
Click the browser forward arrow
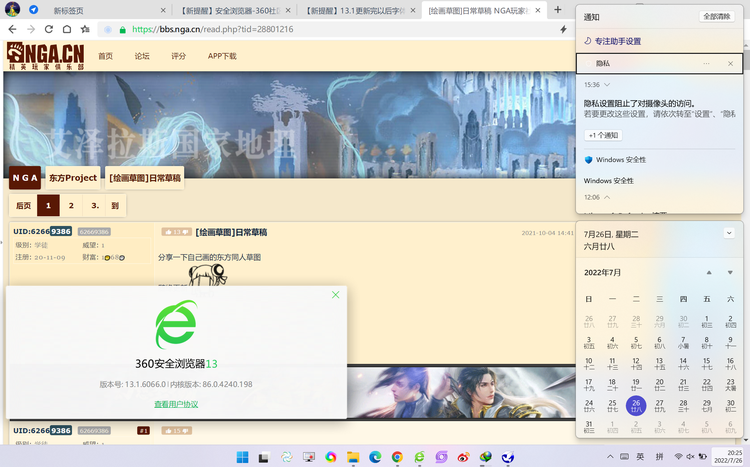coord(31,29)
